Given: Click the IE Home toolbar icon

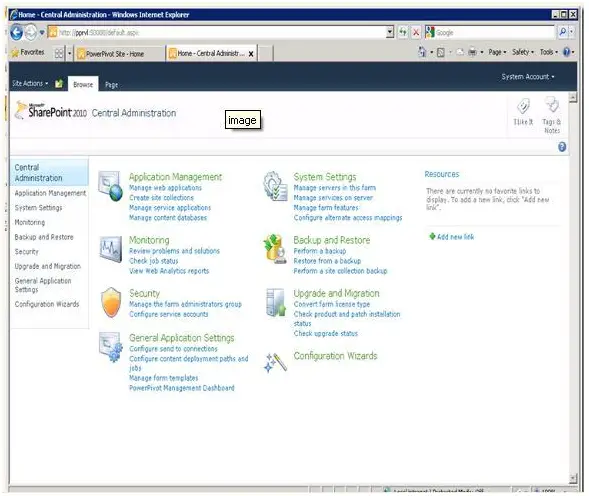Looking at the screenshot, I should point(422,52).
